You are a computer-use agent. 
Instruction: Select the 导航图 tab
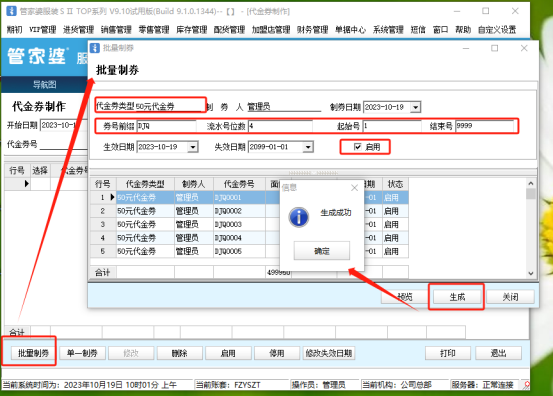(44, 85)
